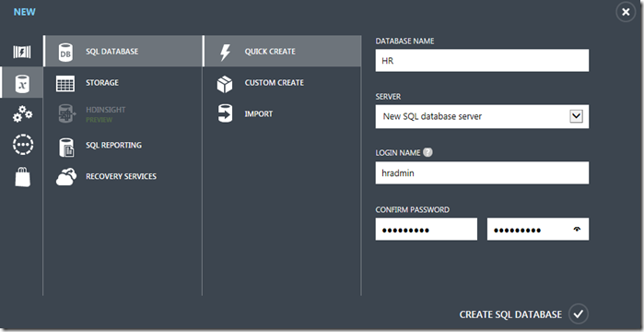The height and width of the screenshot is (332, 644).
Task: Click the Storage grid icon
Action: click(65, 83)
